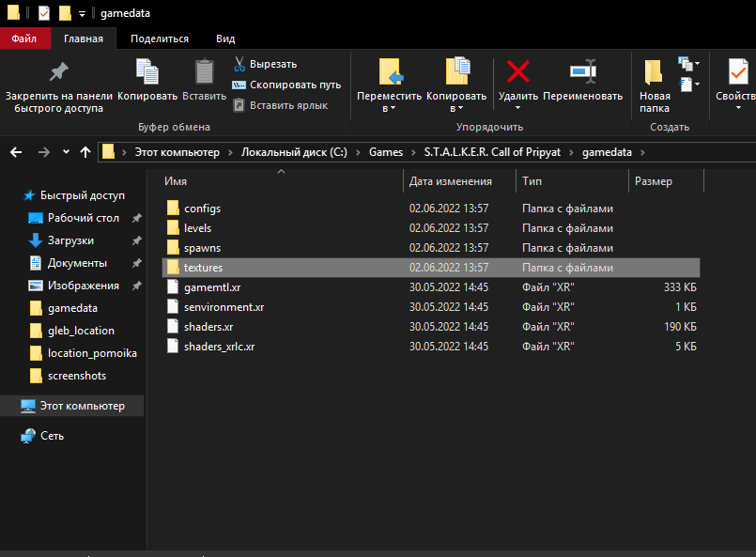Click Games in the address breadcrumb
Screen dimensions: 756x557
click(x=385, y=152)
